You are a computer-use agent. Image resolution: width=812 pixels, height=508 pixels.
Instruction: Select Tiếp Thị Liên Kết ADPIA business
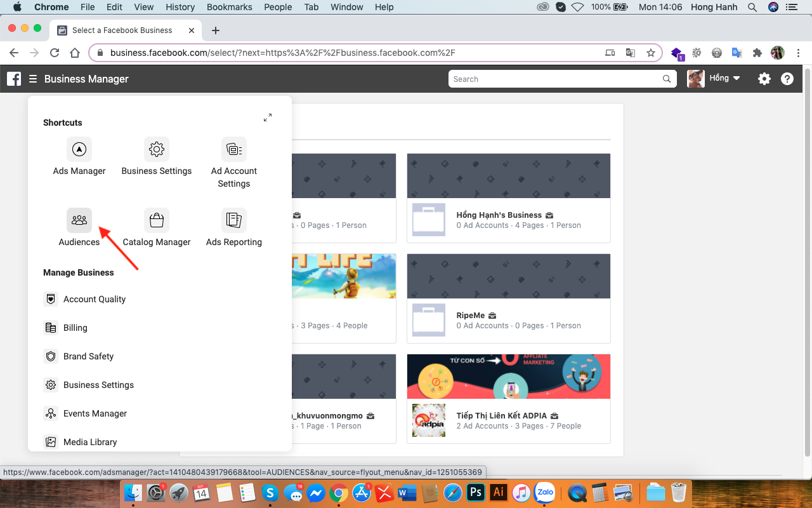509,399
